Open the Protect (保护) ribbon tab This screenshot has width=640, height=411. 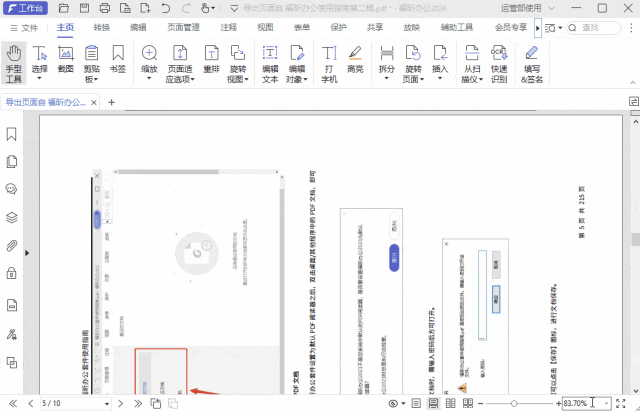tap(338, 28)
